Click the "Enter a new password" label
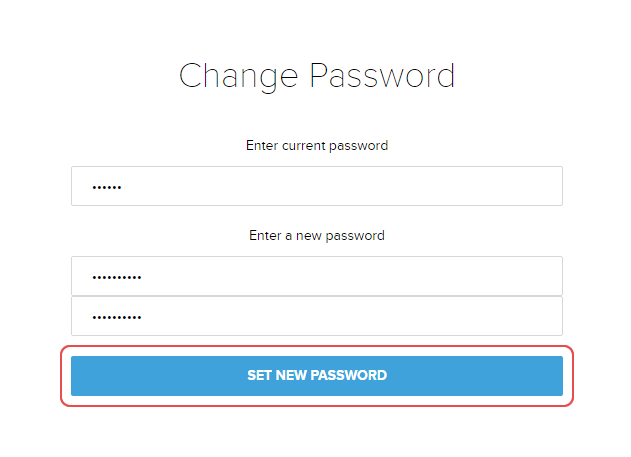The image size is (631, 457). tap(316, 236)
